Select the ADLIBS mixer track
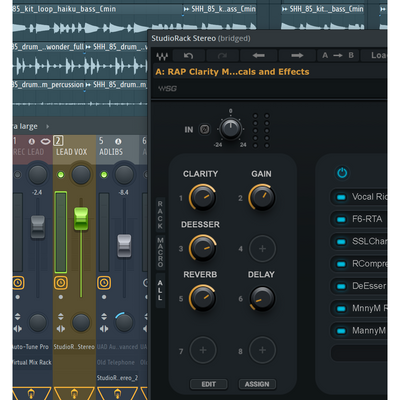400x400 pixels. [111, 152]
